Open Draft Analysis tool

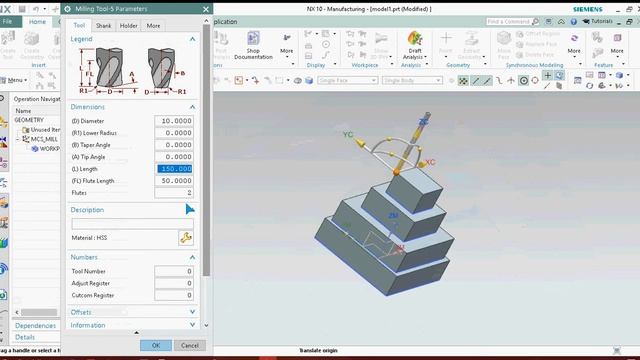[x=415, y=45]
